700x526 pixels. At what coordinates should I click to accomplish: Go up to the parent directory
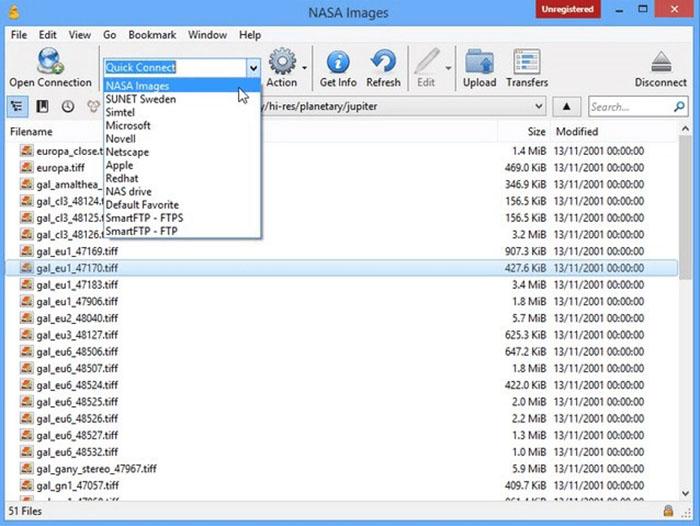pyautogui.click(x=567, y=106)
